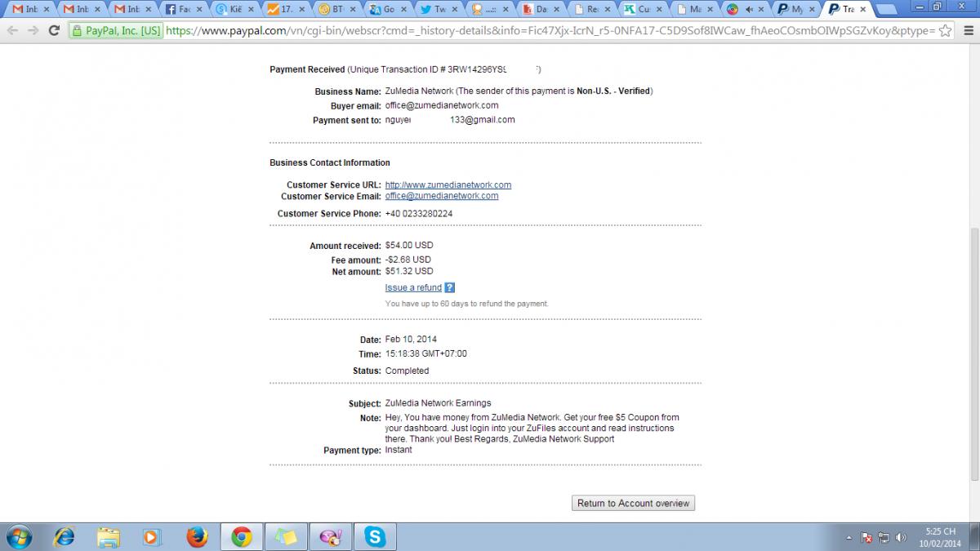Open Windows Explorer folder in taskbar
Viewport: 980px width, 551px height.
coord(108,536)
